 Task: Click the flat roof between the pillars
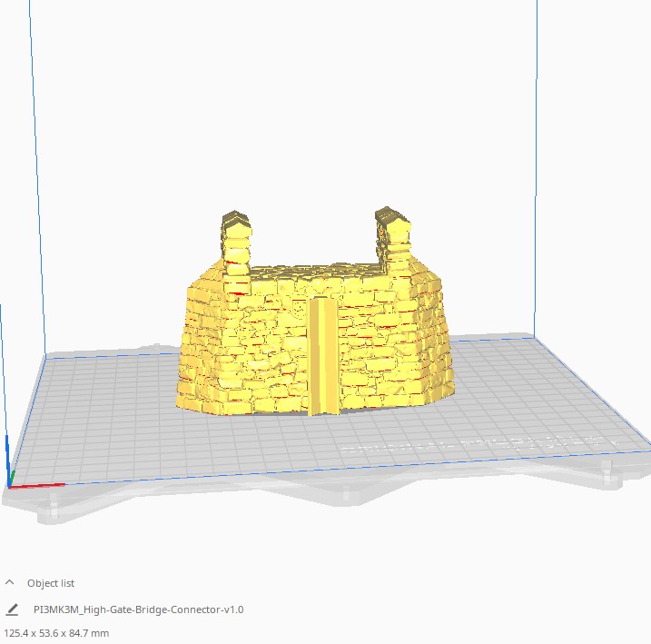[x=313, y=268]
